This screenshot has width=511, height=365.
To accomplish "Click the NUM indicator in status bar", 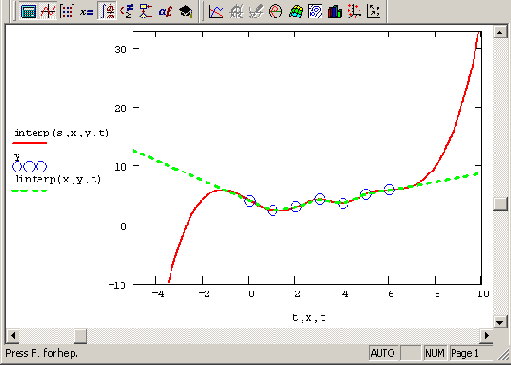I will (x=435, y=353).
